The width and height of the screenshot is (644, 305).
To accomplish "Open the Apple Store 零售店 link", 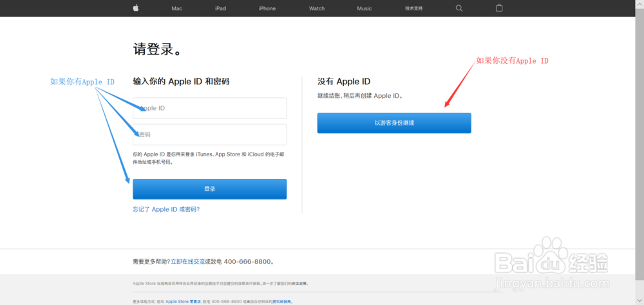I will tap(183, 301).
